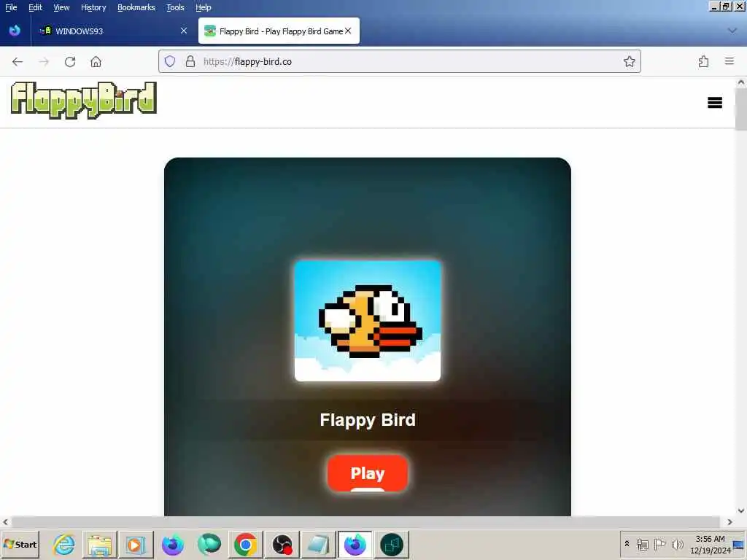Open the Tools menu

click(175, 7)
